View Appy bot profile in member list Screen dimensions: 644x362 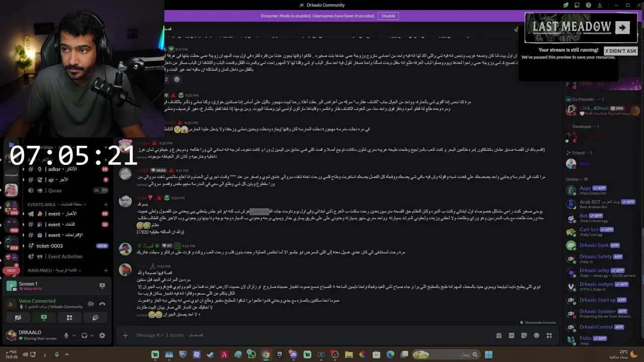click(x=600, y=190)
